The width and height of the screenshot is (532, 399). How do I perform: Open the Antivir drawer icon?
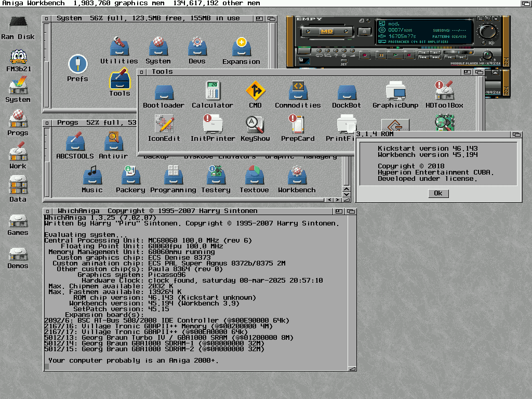tap(113, 142)
